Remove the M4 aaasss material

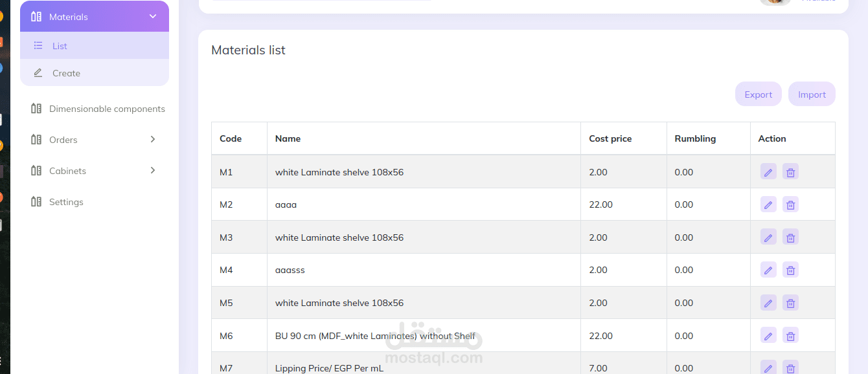coord(790,270)
